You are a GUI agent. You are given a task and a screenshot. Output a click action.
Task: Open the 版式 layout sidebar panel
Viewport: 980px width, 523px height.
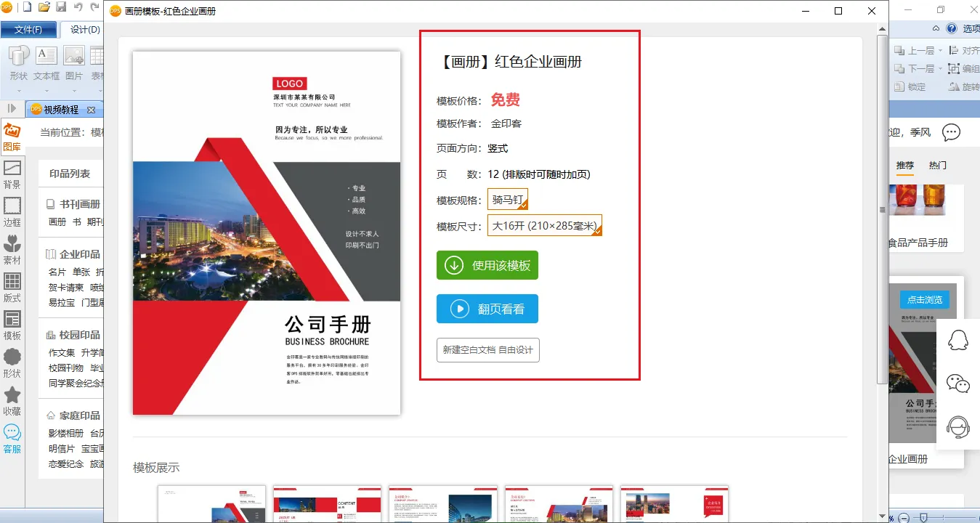12,288
